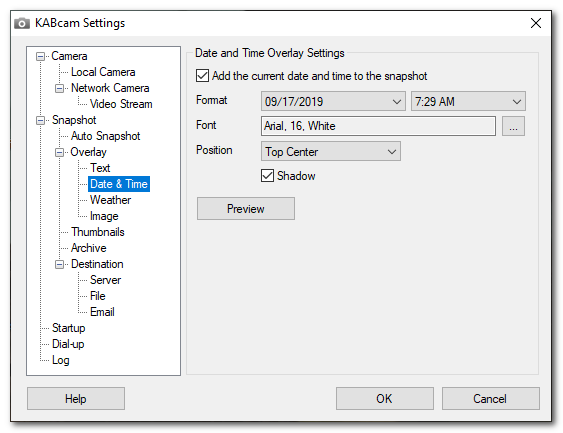This screenshot has width=563, height=433.
Task: Close the KABcam Settings dialog
Action: pos(535,23)
